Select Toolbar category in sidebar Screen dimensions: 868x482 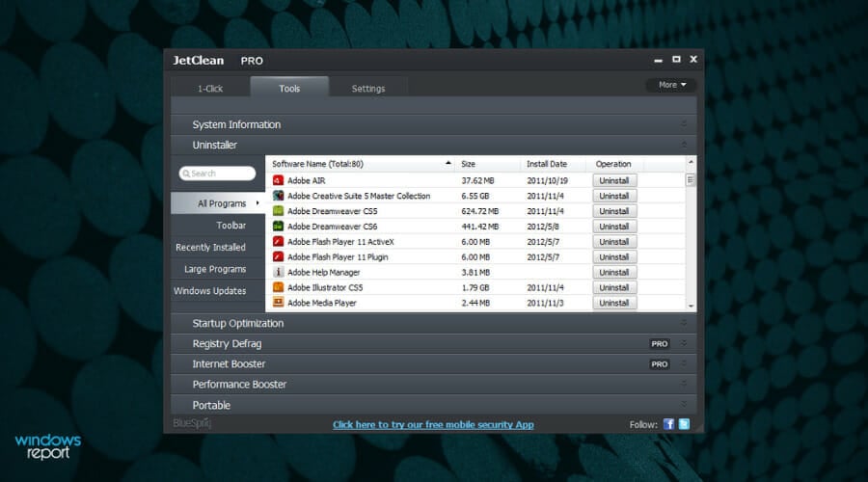coord(218,226)
